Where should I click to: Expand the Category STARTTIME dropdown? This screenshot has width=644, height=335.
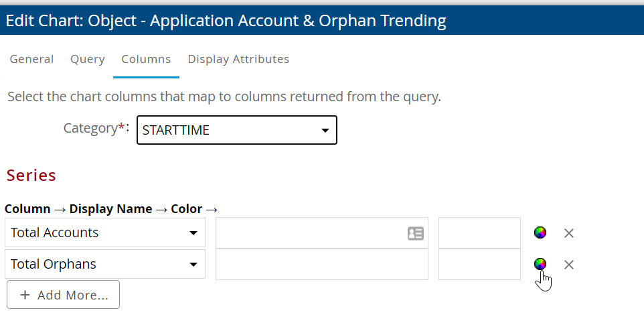(236, 130)
